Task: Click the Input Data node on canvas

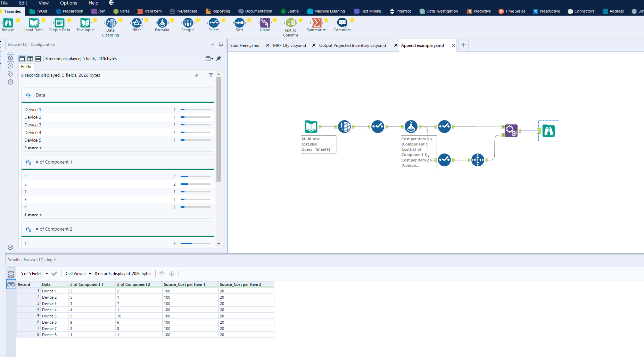Action: pyautogui.click(x=311, y=127)
